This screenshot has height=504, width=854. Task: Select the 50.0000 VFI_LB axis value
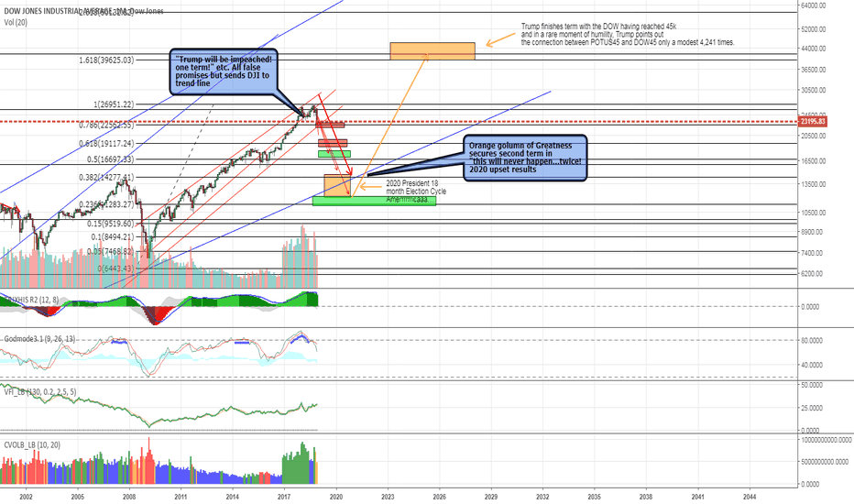click(x=812, y=385)
